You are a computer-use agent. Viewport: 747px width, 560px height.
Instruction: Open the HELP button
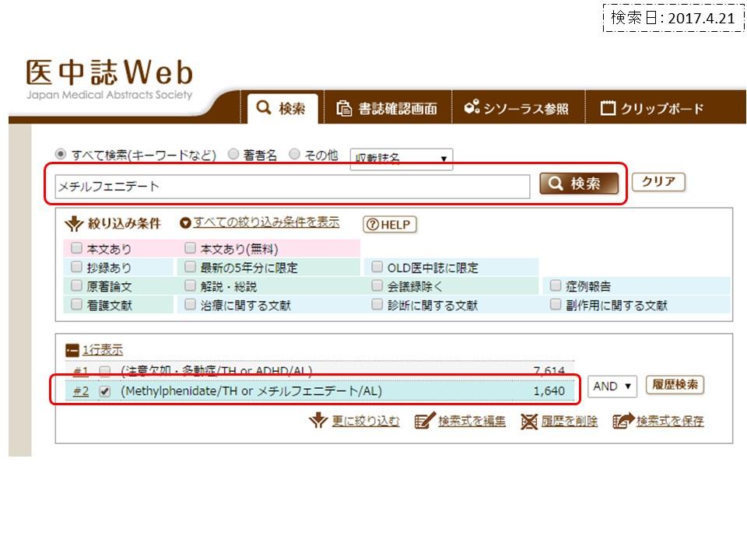tap(390, 225)
